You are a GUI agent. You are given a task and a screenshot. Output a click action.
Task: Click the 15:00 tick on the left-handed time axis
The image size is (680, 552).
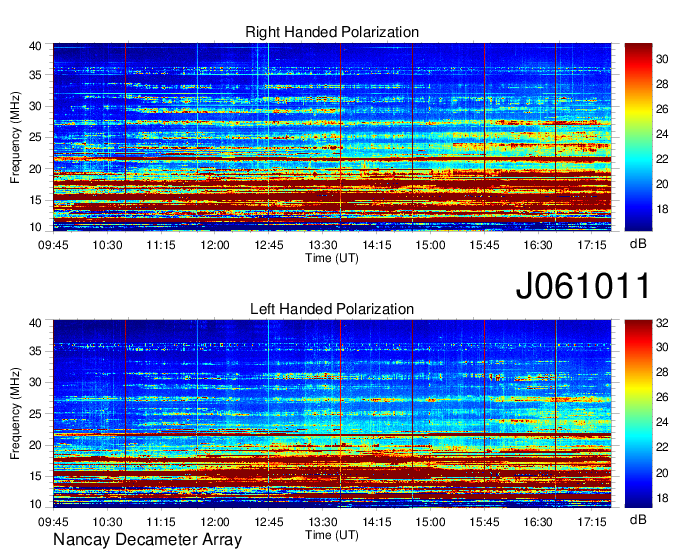[430, 522]
